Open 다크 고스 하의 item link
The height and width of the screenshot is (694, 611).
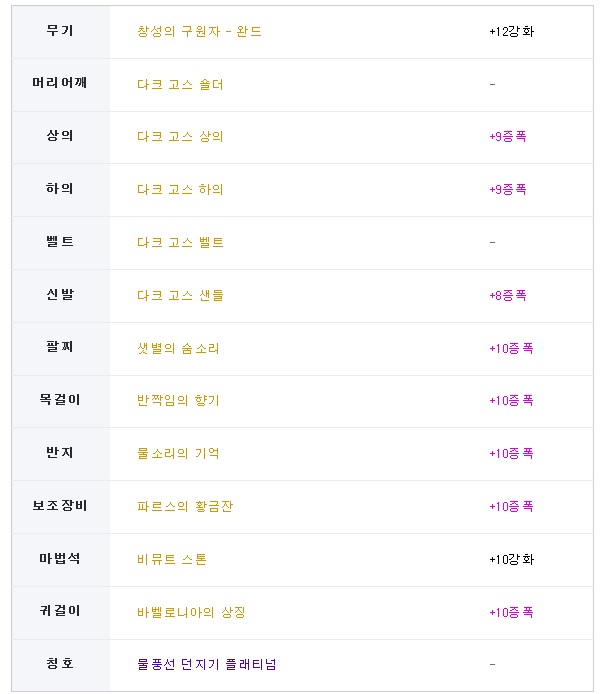[x=180, y=189]
